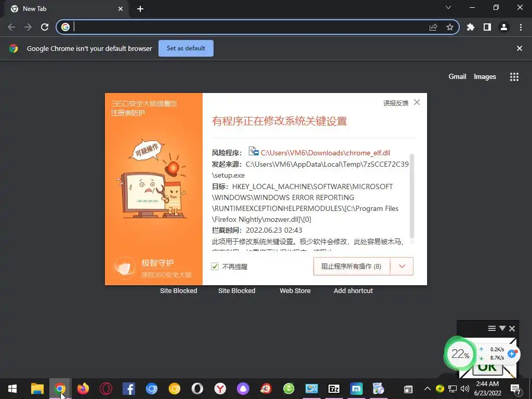Set Chrome as default browser
The width and height of the screenshot is (532, 399).
186,48
